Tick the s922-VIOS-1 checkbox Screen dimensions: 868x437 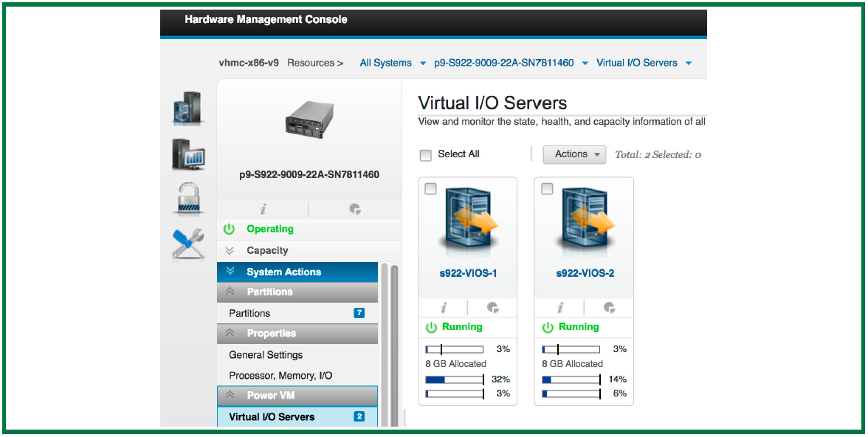point(430,189)
